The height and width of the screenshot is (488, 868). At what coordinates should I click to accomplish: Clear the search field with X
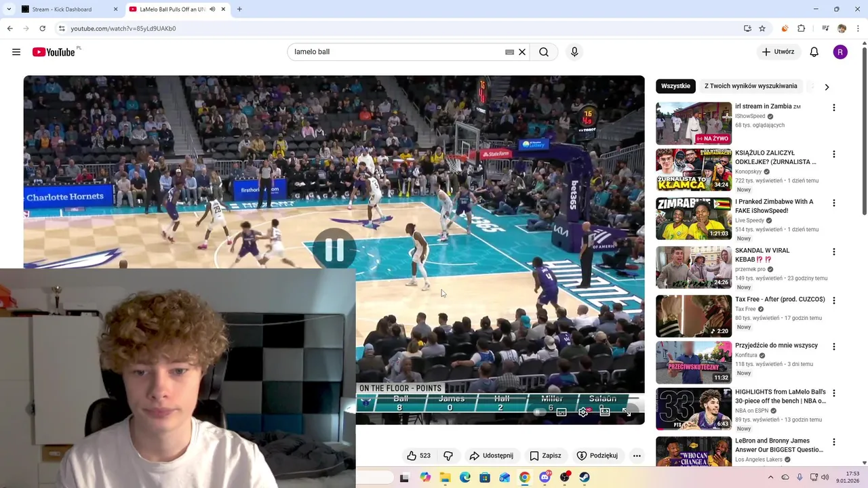click(522, 52)
